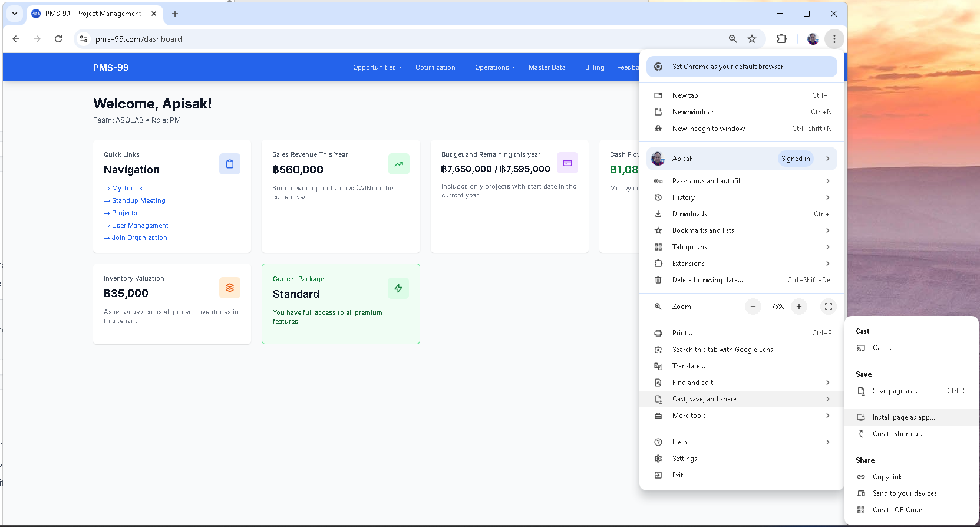The width and height of the screenshot is (980, 527).
Task: Click the zoom magnifier icon in address bar
Action: click(732, 39)
